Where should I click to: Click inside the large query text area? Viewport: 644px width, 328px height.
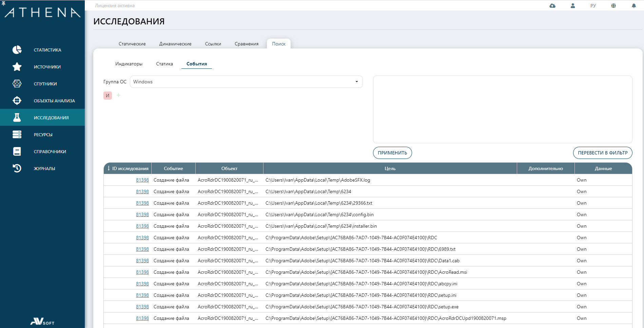pos(502,109)
